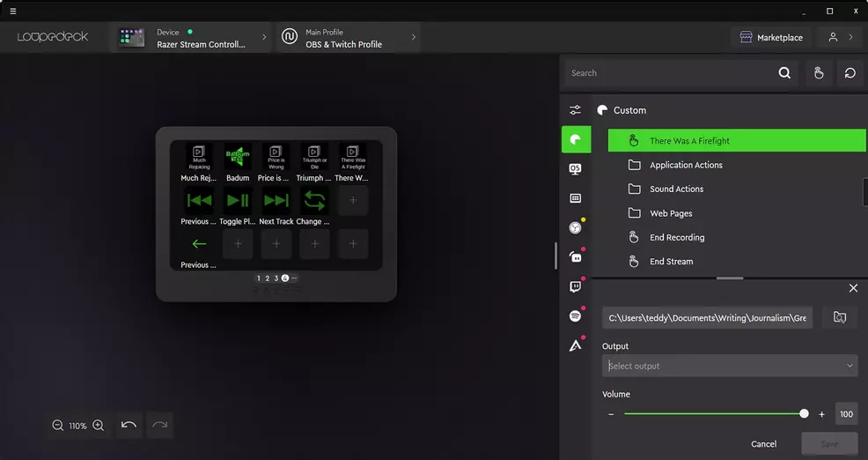This screenshot has width=868, height=460.
Task: Open the more pages ellipsis
Action: (x=294, y=278)
